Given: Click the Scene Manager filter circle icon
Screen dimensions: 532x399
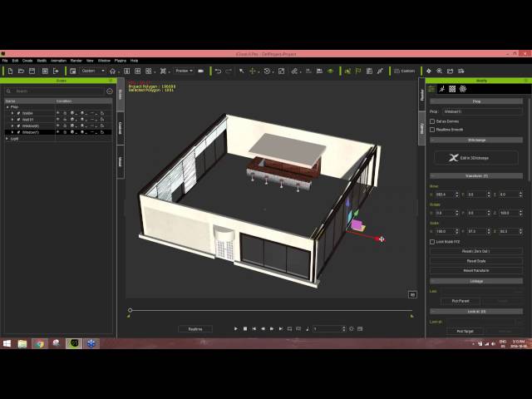Looking at the screenshot, I should [x=110, y=91].
